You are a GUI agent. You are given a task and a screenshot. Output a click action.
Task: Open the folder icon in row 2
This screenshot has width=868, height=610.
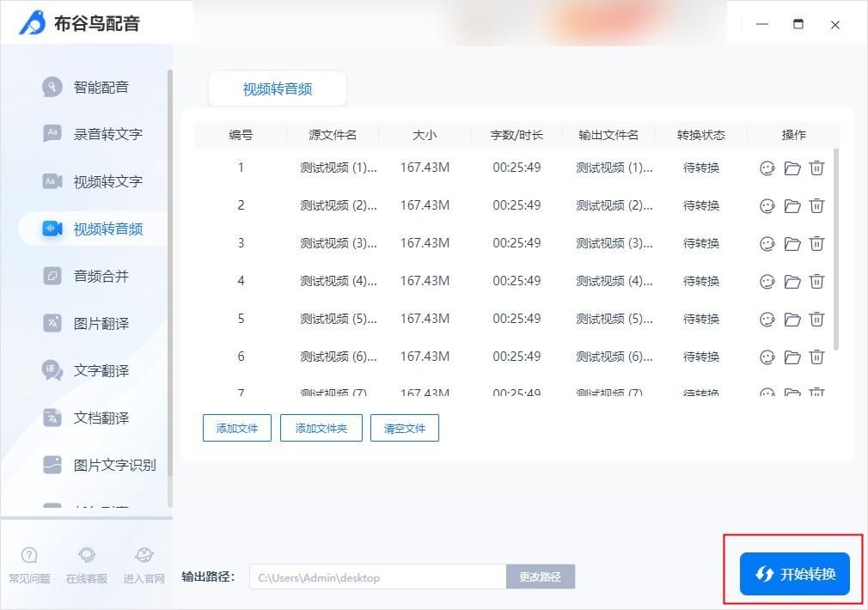792,206
